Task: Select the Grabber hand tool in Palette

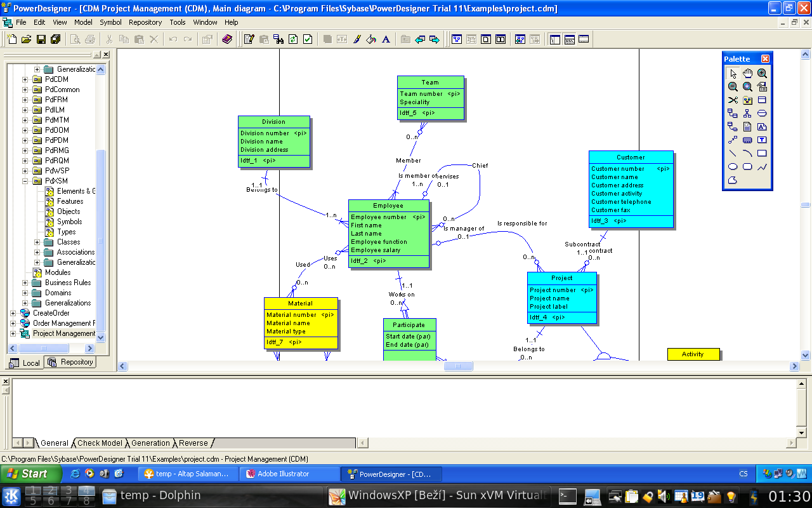Action: (747, 73)
